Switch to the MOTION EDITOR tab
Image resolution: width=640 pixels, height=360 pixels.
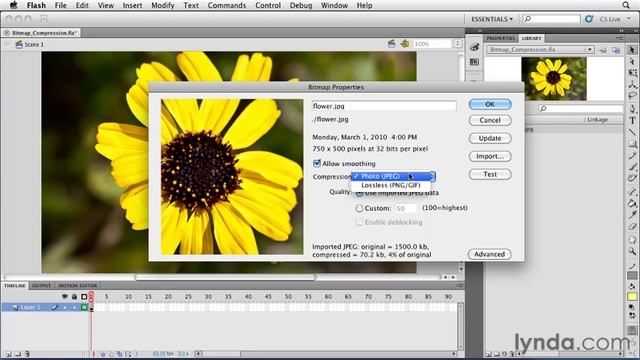77,285
